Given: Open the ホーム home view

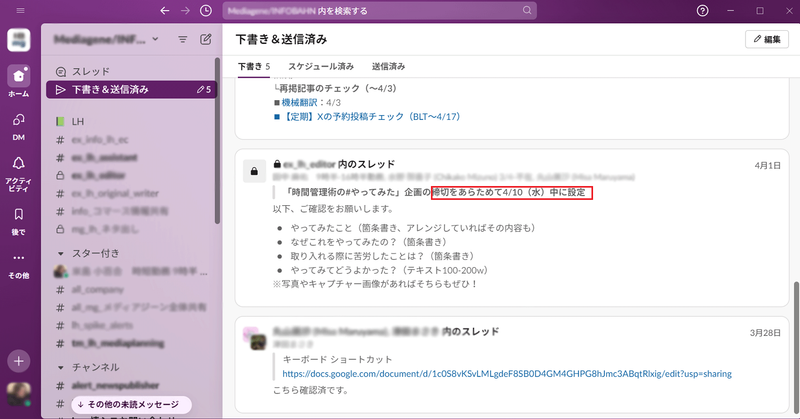Looking at the screenshot, I should click(x=18, y=82).
